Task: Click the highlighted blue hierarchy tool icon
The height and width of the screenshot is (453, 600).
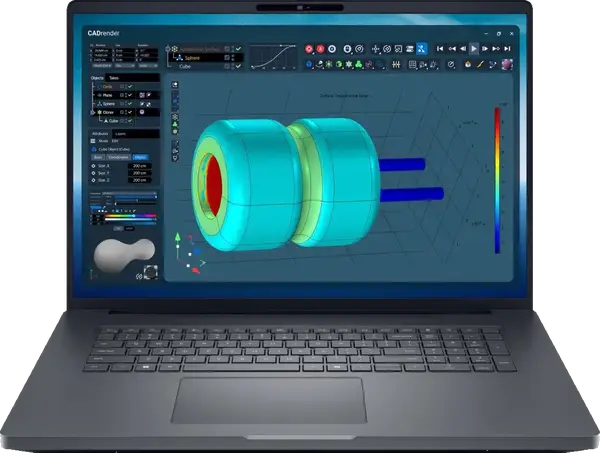Action: tap(422, 48)
